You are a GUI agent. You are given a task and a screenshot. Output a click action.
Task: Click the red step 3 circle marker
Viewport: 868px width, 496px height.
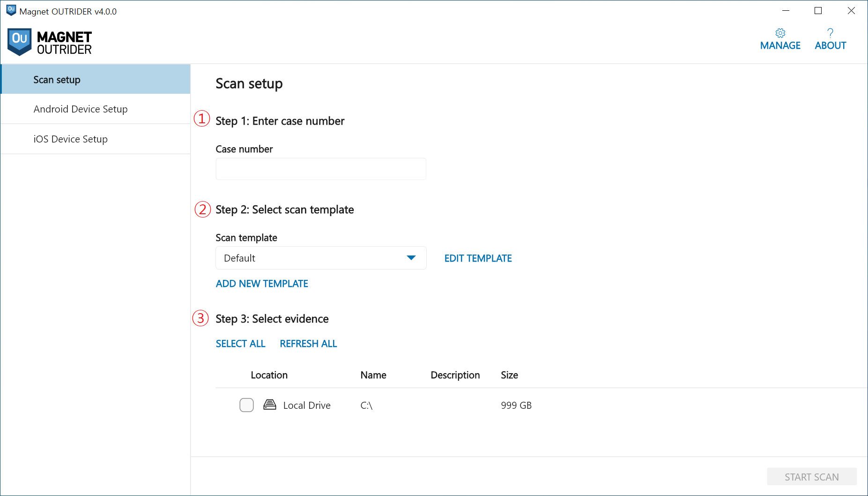(x=200, y=318)
